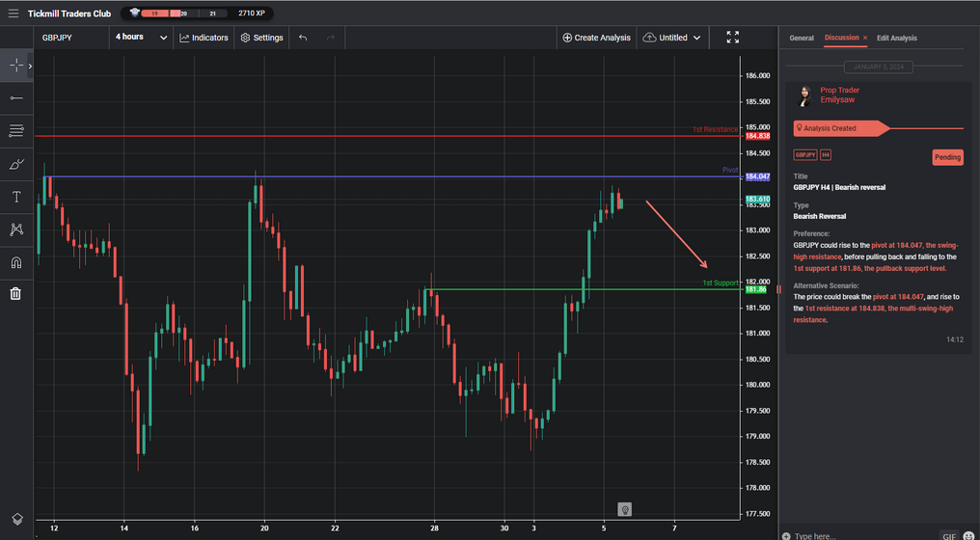Select the crosshair cursor tool
The image size is (980, 540).
[16, 66]
